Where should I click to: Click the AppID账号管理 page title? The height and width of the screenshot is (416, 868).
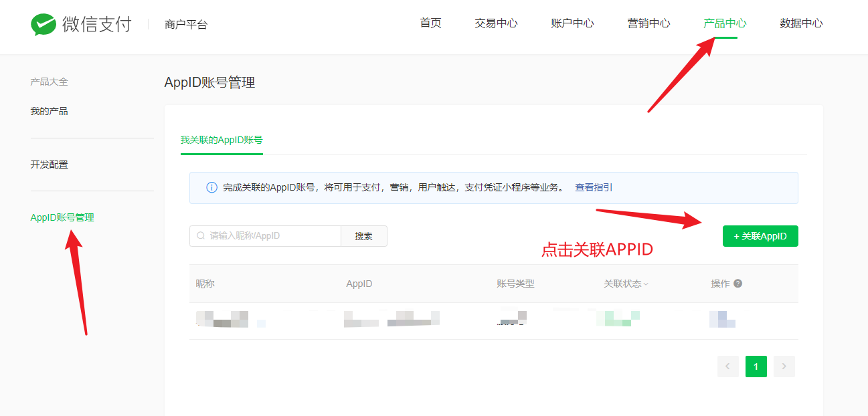[x=209, y=82]
